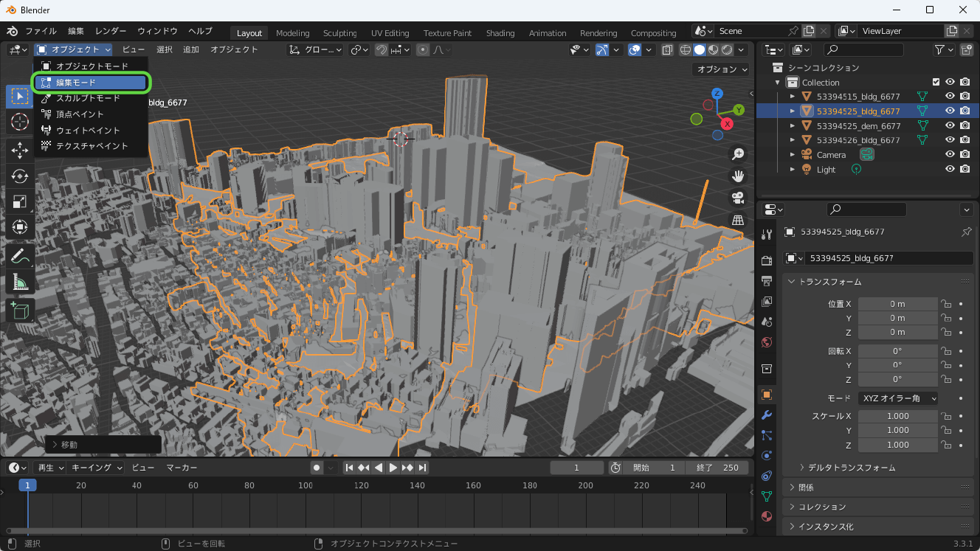Switch viewport to Wireframe shading

[686, 49]
